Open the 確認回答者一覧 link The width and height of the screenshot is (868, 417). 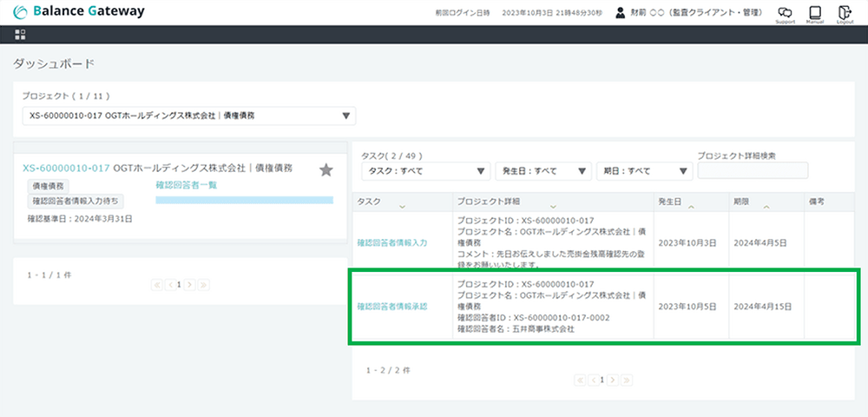186,185
